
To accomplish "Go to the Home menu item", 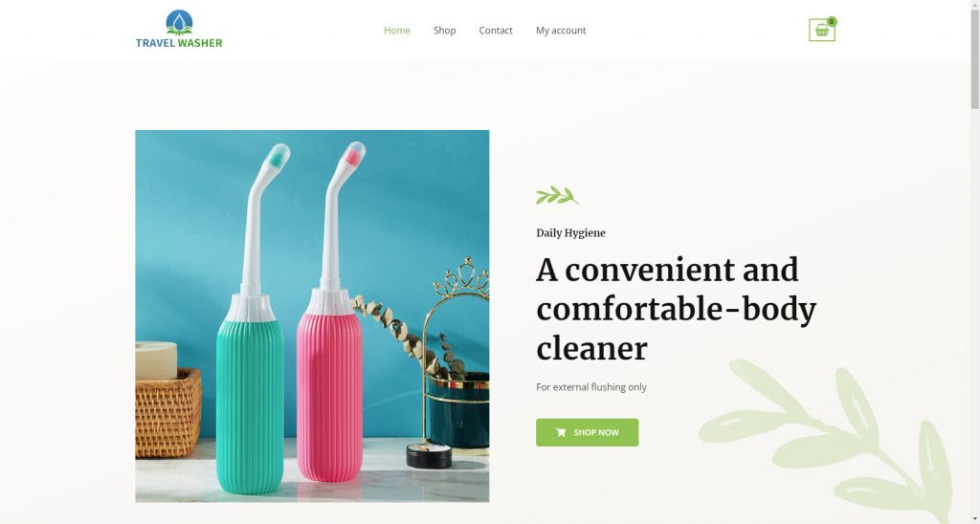I will coord(397,30).
